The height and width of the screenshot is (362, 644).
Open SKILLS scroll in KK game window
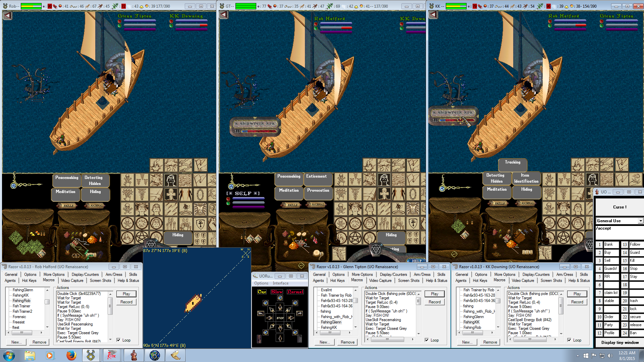pyautogui.click(x=499, y=203)
